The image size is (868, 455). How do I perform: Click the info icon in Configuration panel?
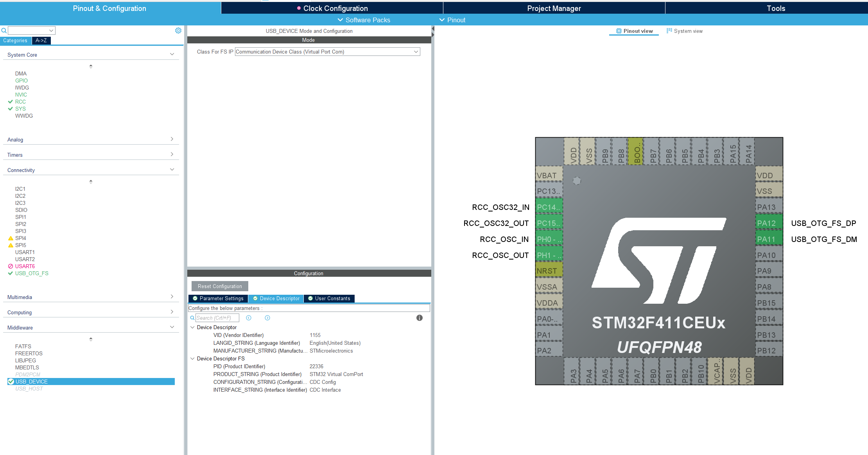click(x=420, y=318)
